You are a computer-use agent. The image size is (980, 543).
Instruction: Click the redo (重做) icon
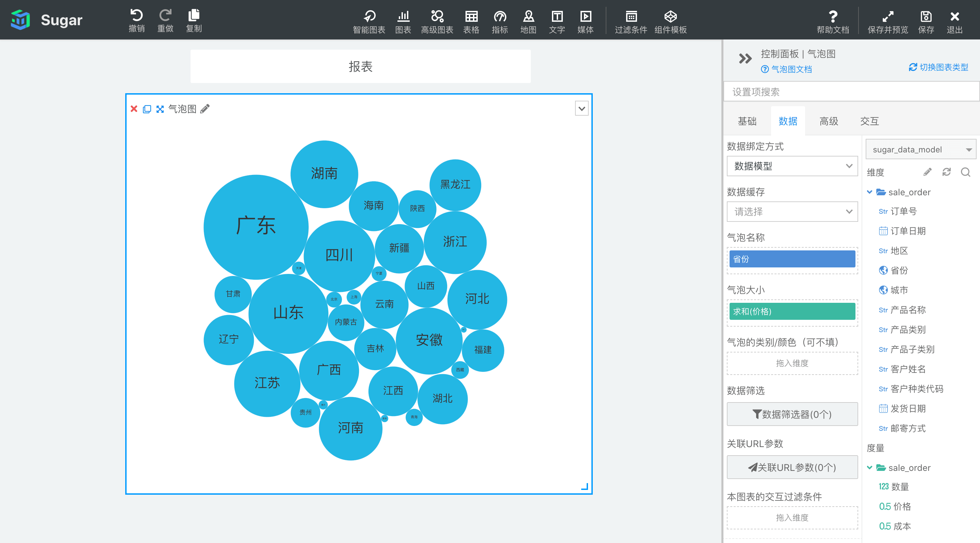pyautogui.click(x=165, y=16)
